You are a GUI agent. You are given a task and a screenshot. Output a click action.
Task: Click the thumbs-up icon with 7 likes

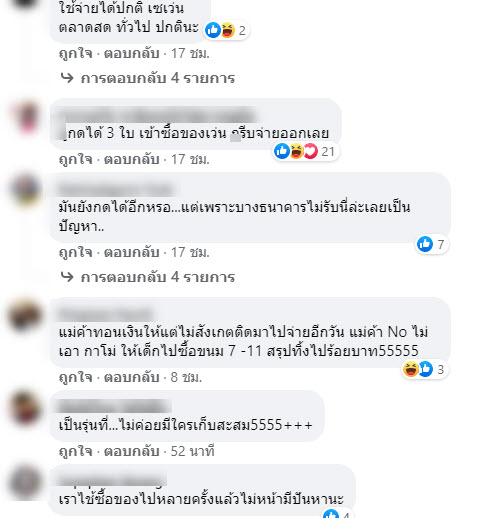point(425,244)
